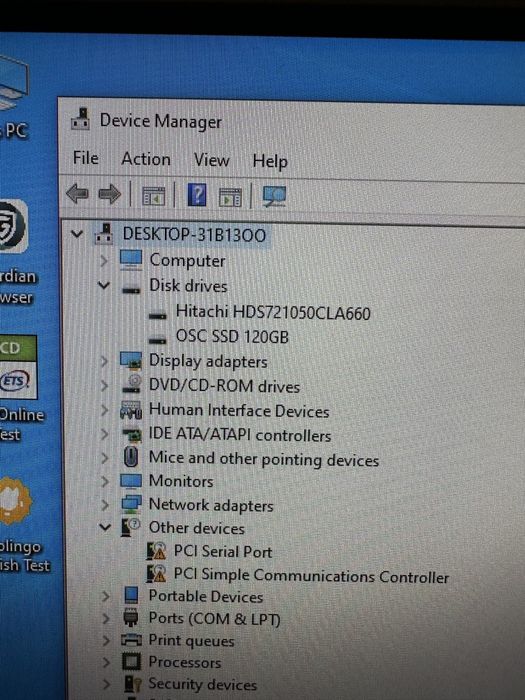This screenshot has height=700, width=525.
Task: Click the blue Help question-mark icon
Action: 197,195
